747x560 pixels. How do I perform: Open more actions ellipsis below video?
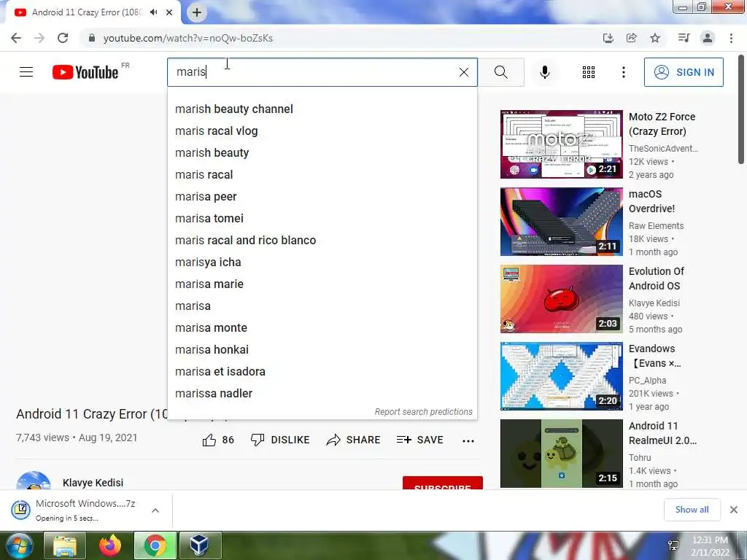tap(468, 441)
